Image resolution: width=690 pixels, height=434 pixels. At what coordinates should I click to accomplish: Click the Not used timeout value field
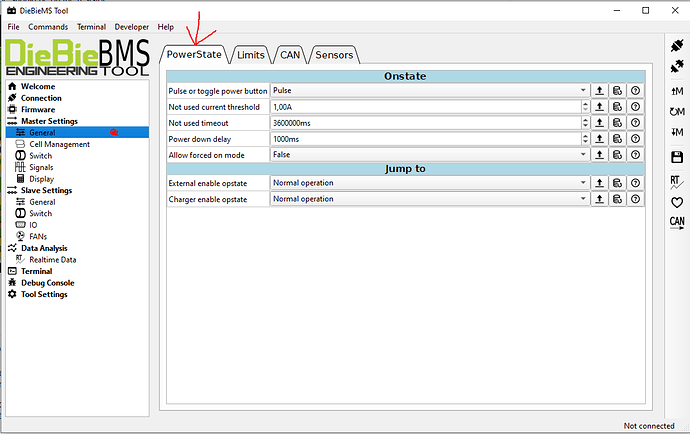(425, 123)
